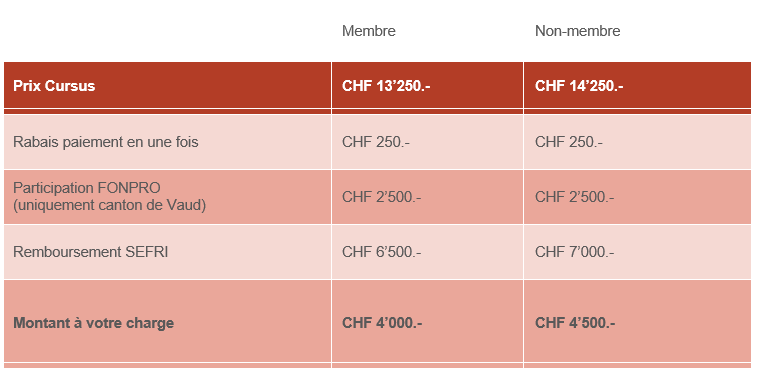Click the Membre column header

368,31
